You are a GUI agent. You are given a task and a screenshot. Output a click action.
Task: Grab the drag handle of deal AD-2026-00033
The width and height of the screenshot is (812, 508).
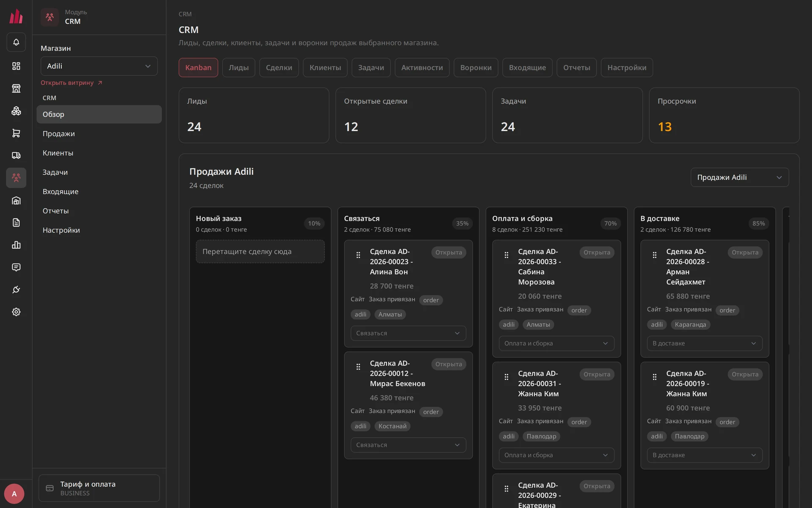point(506,255)
